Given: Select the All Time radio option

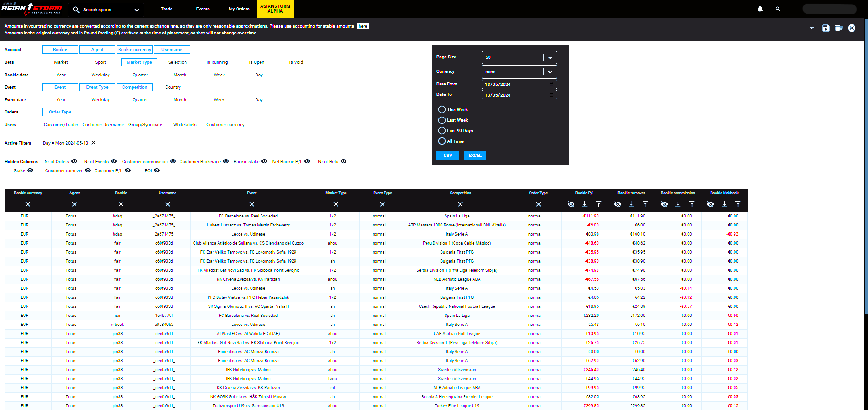Looking at the screenshot, I should point(442,141).
